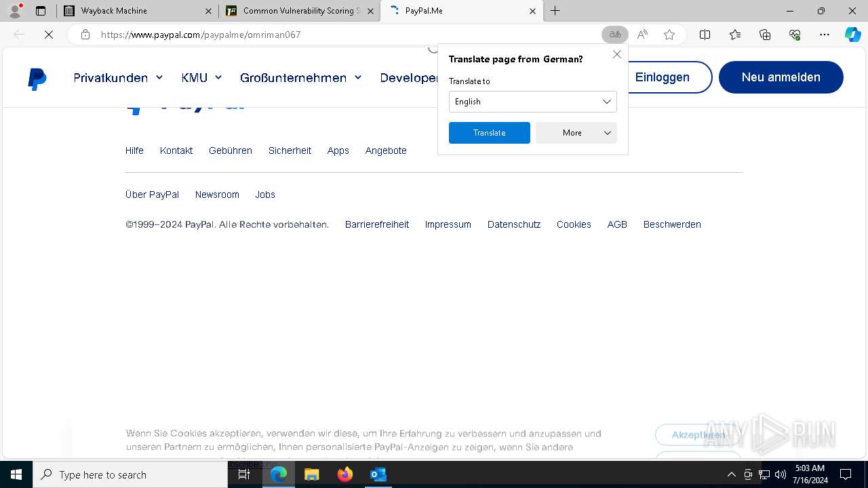Switch to Common Vulnerability Scoring tab
868x488 pixels.
tap(299, 11)
